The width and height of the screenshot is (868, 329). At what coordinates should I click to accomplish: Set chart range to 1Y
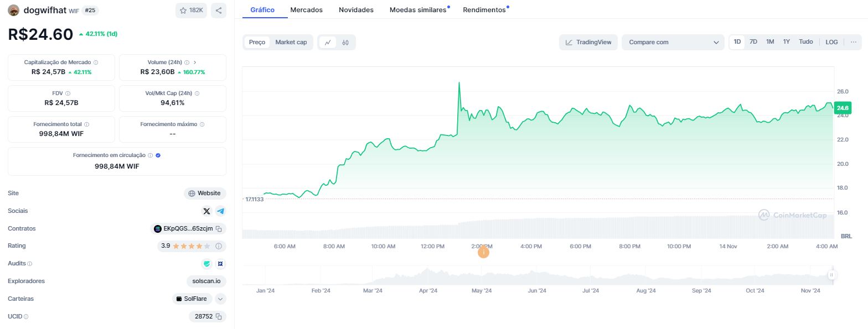pos(787,42)
